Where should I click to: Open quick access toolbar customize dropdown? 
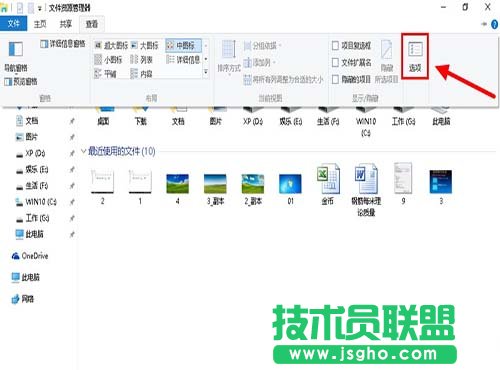coord(39,8)
